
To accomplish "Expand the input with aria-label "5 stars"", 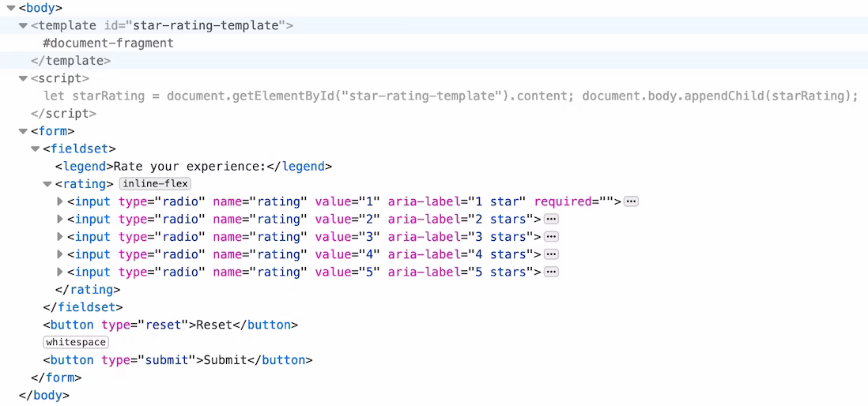I will click(x=60, y=272).
